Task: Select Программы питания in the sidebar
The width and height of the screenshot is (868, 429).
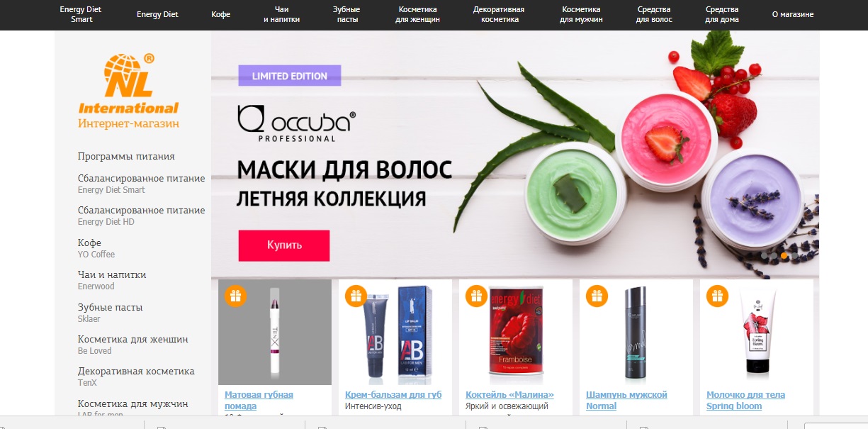Action: pyautogui.click(x=126, y=156)
